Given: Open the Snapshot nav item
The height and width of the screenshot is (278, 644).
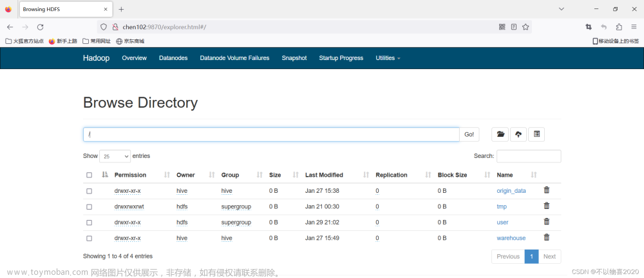Looking at the screenshot, I should [x=294, y=58].
